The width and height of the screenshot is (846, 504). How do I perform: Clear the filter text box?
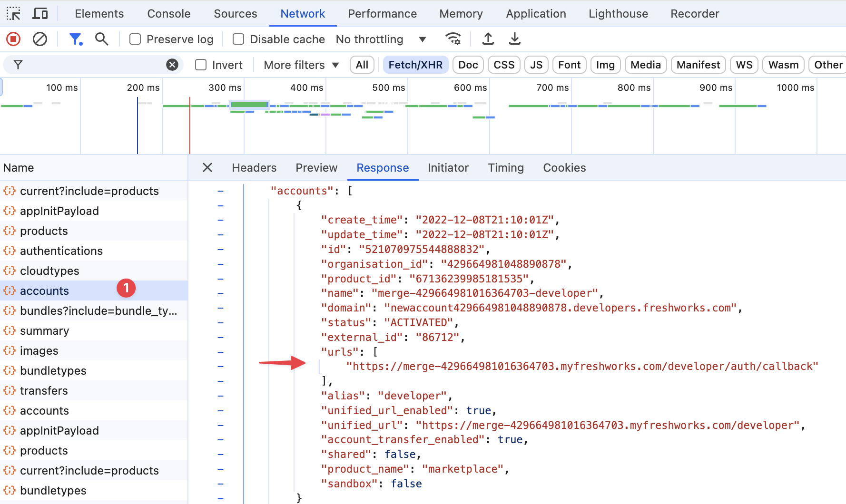pyautogui.click(x=172, y=65)
